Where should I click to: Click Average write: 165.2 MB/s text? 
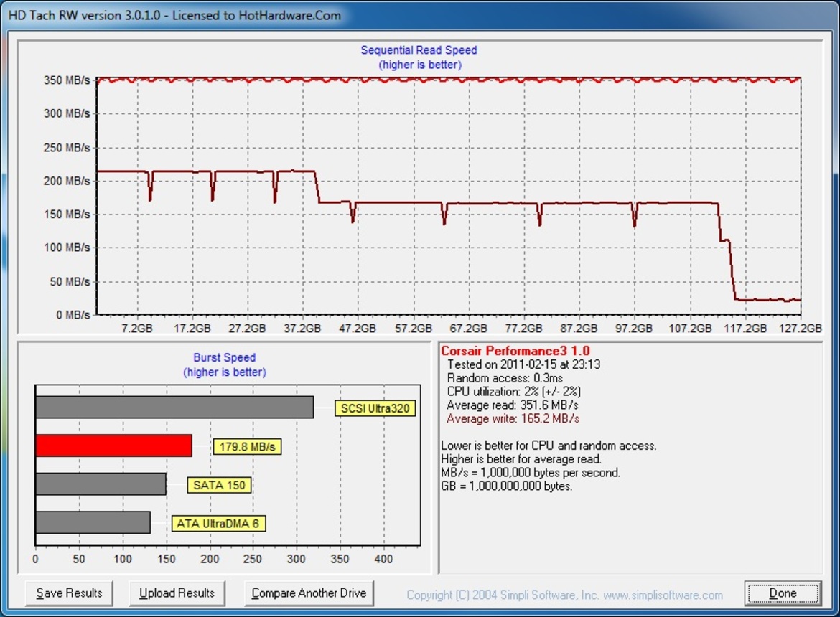click(513, 418)
